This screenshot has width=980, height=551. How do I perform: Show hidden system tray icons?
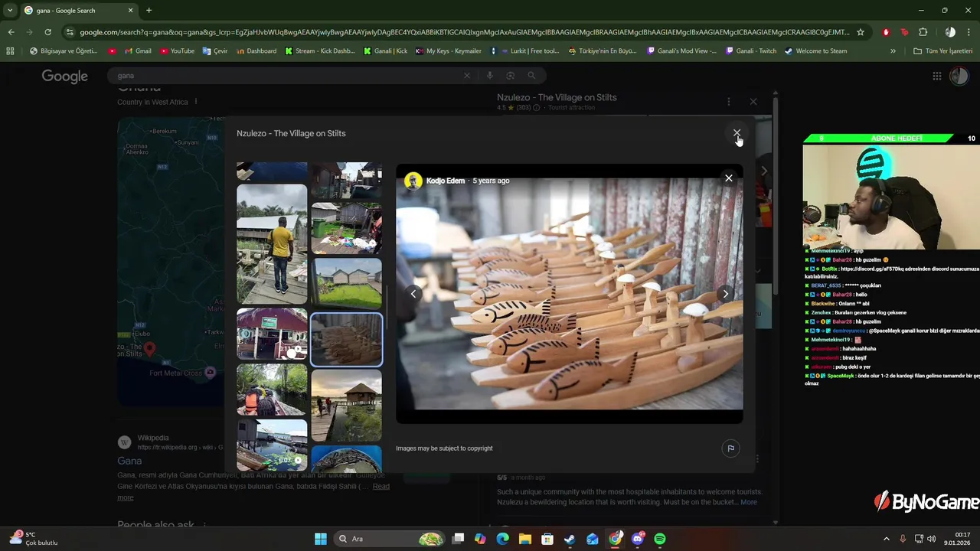tap(887, 539)
